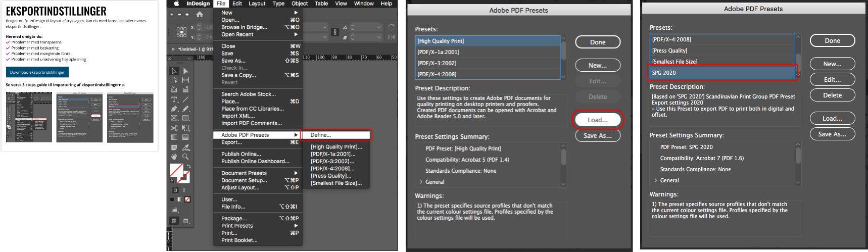Select the Note tool
This screenshot has width=868, height=252.
point(174,147)
